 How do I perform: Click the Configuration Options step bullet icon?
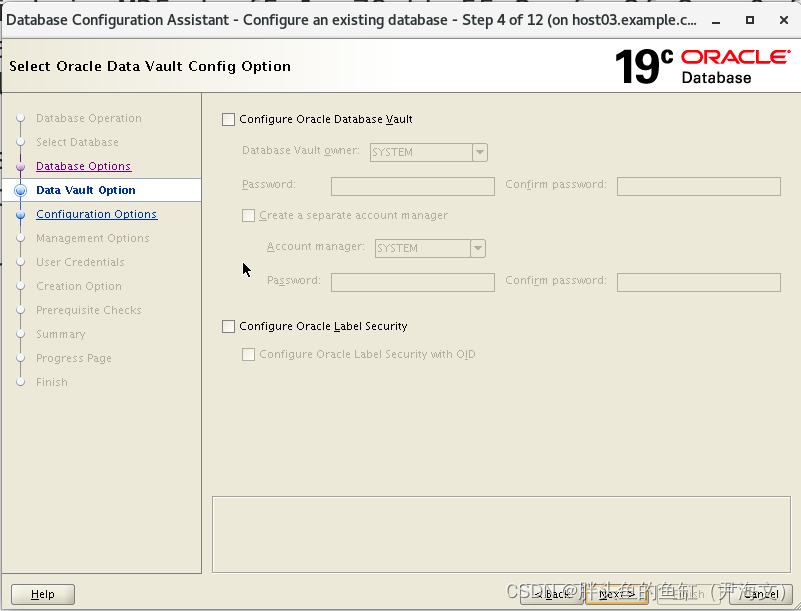[x=20, y=215]
